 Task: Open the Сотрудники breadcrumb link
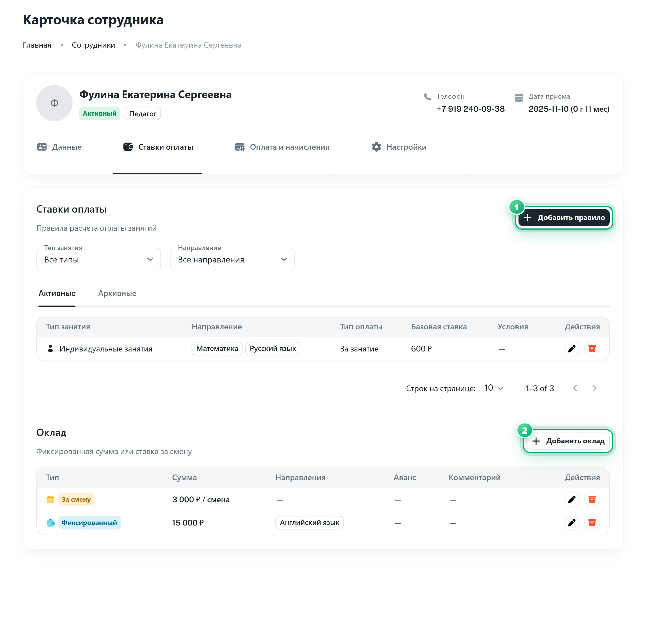[93, 45]
